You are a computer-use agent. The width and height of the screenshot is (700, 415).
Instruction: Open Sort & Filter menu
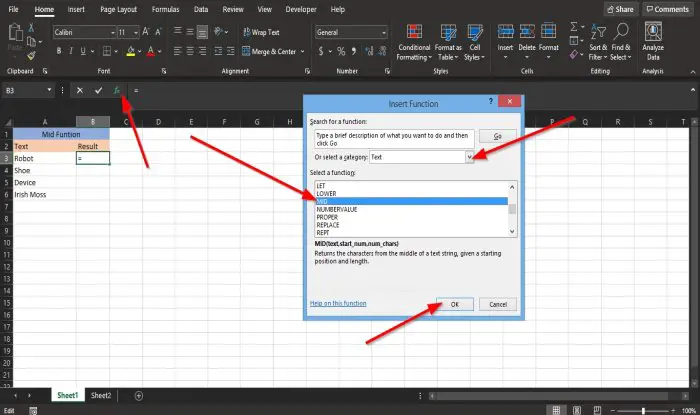(598, 43)
